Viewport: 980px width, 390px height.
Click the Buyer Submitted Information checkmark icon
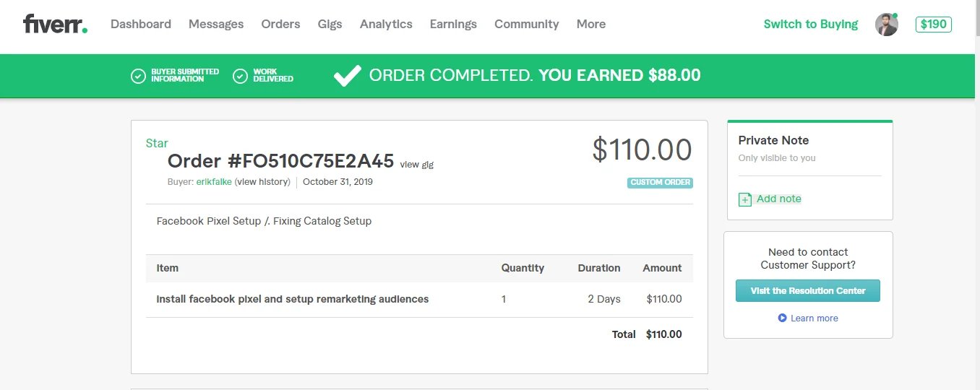pyautogui.click(x=138, y=76)
